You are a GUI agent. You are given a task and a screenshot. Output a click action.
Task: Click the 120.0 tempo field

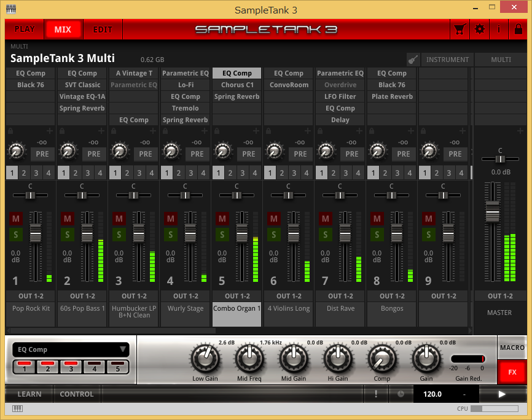(x=432, y=394)
